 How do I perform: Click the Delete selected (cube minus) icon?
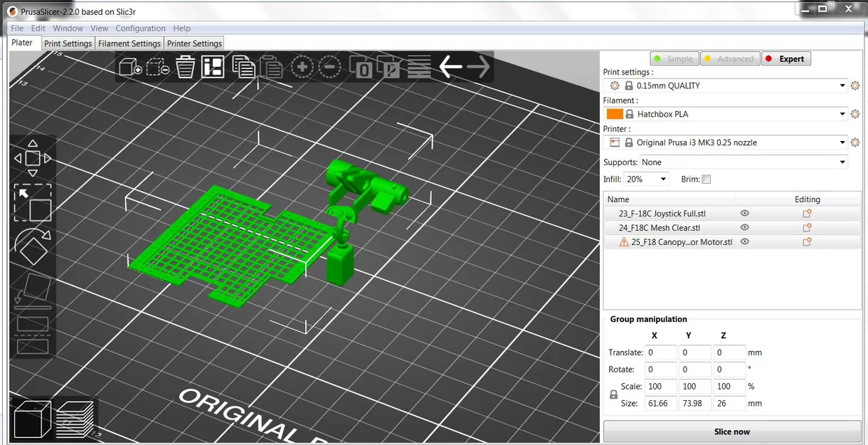(x=157, y=68)
